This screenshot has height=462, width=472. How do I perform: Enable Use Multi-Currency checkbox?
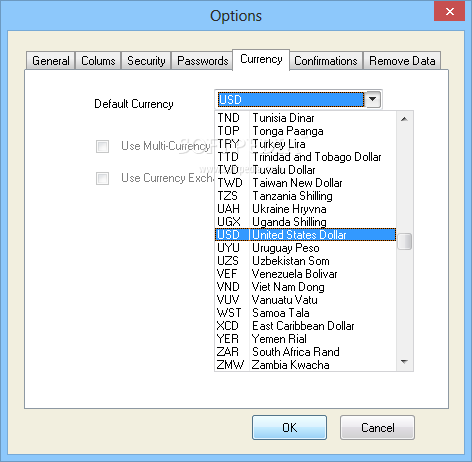click(102, 146)
